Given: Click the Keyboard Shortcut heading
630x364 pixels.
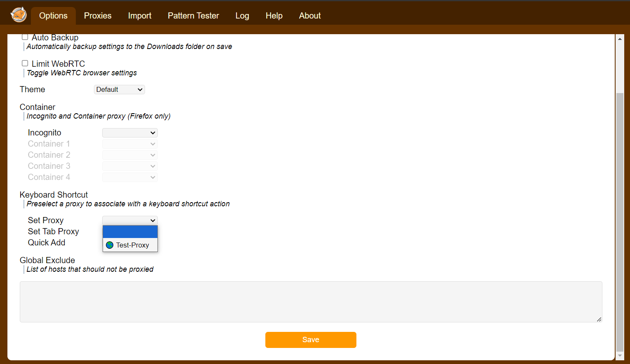Looking at the screenshot, I should 54,195.
